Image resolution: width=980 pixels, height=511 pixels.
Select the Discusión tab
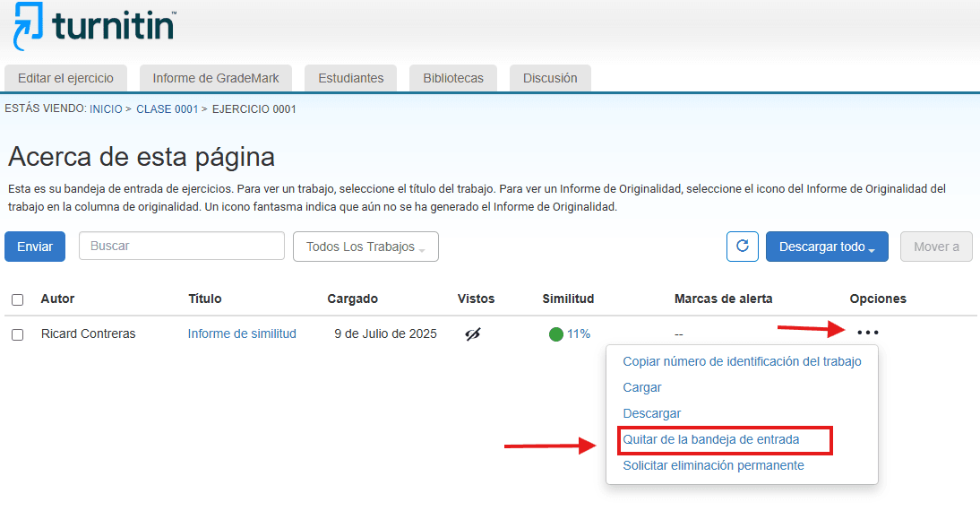(x=550, y=78)
